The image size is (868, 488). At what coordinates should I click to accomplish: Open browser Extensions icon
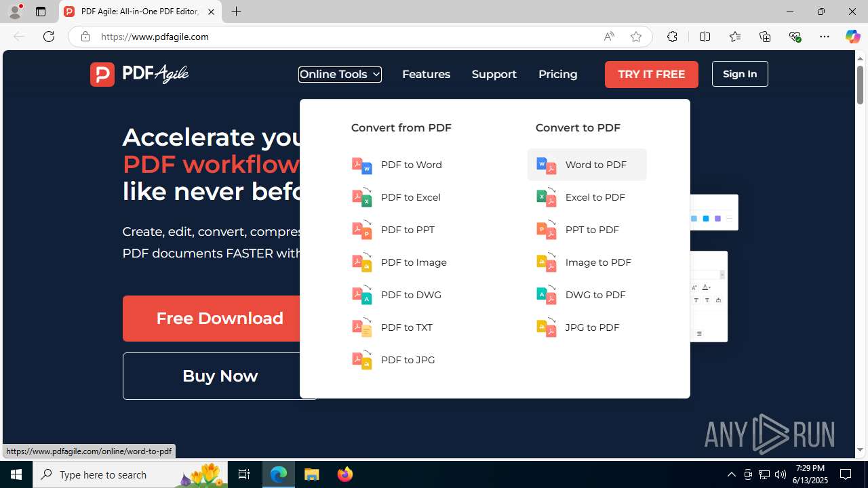(672, 37)
